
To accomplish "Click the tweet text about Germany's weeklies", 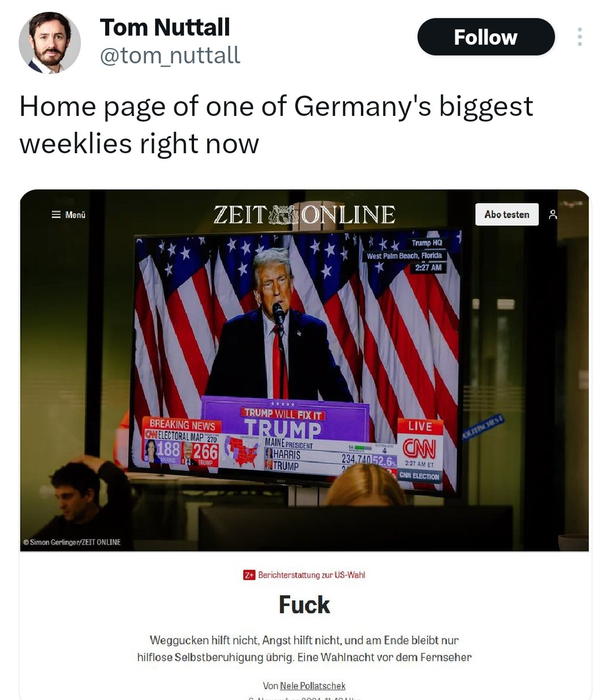I will tap(276, 124).
